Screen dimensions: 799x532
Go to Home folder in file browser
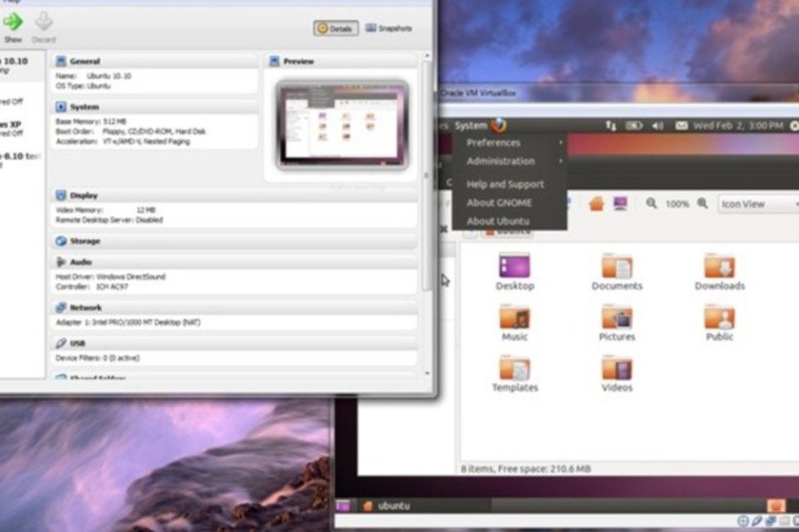pos(596,204)
